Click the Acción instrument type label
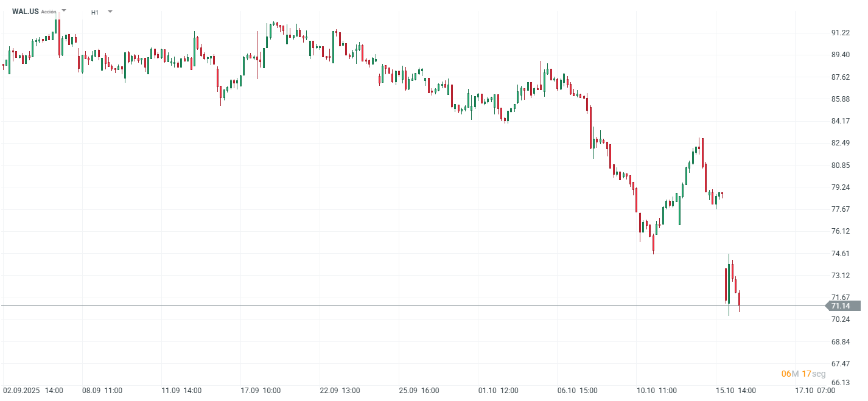The image size is (868, 401). click(49, 12)
